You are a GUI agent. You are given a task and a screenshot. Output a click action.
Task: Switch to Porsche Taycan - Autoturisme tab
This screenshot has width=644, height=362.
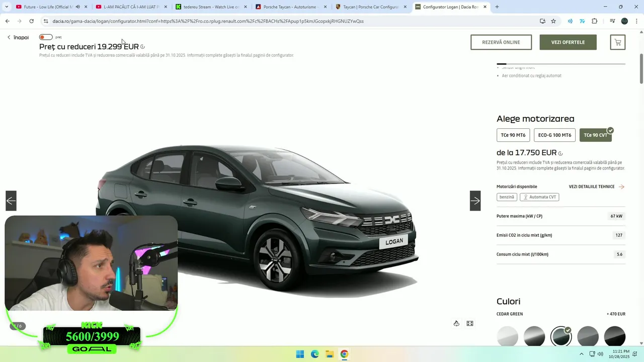[291, 7]
